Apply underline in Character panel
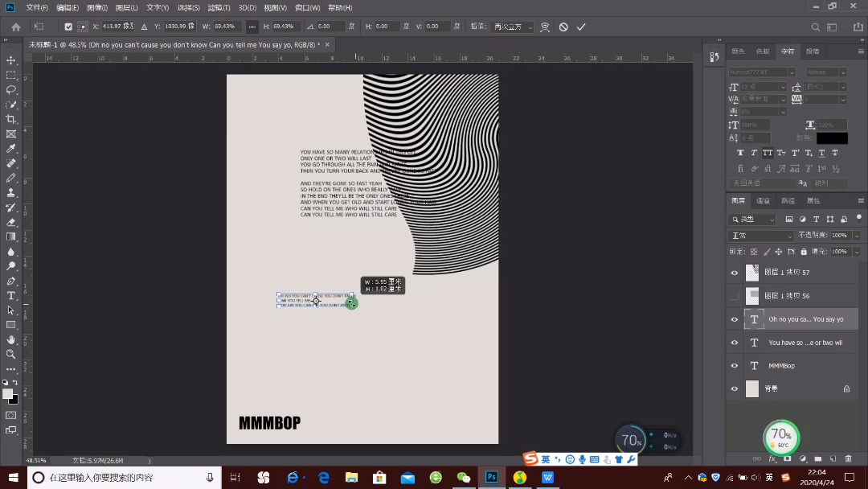This screenshot has height=489, width=868. (x=821, y=153)
